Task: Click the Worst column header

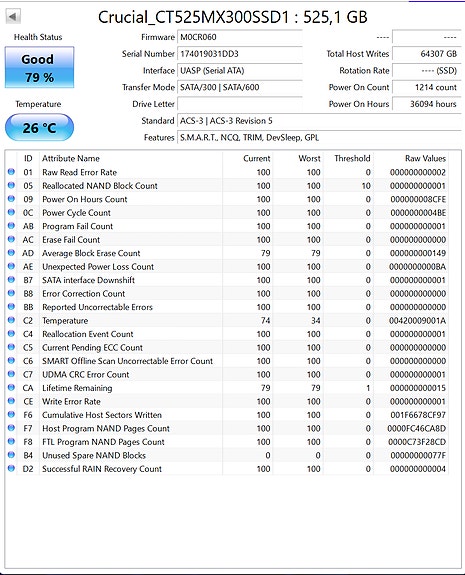Action: click(309, 158)
